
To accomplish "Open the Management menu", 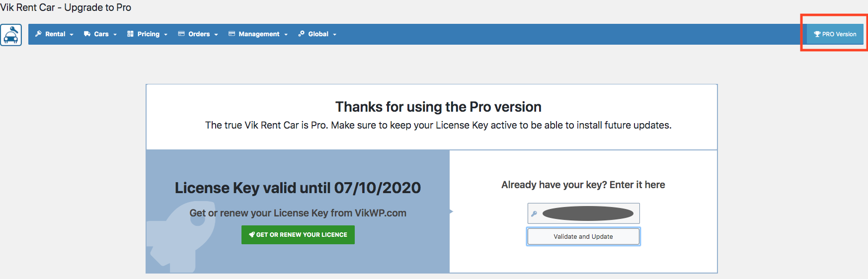I will coord(258,34).
